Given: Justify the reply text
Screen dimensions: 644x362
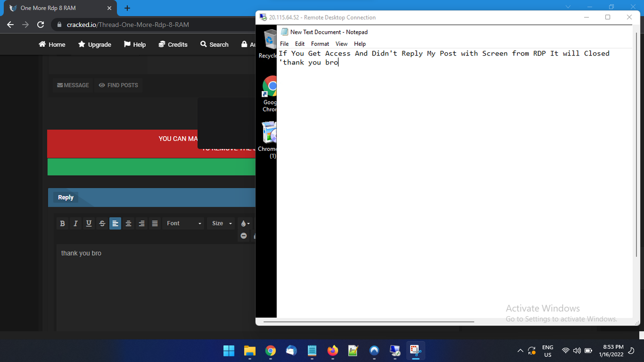Looking at the screenshot, I should tap(155, 223).
